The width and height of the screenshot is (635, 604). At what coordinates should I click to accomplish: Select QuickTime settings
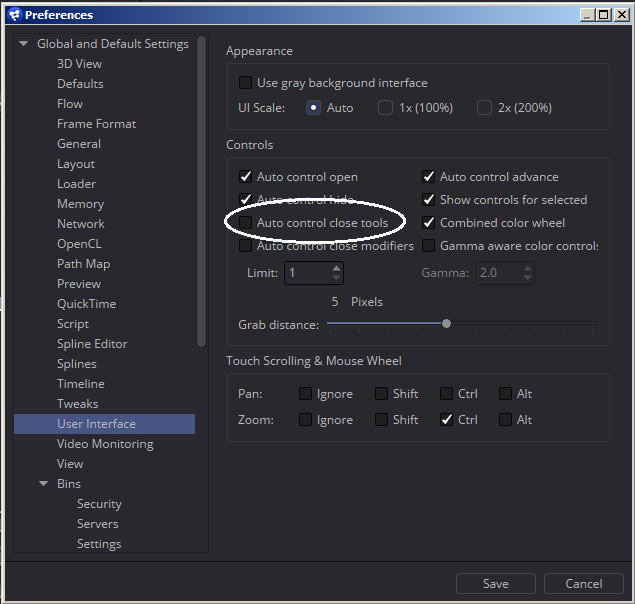87,304
